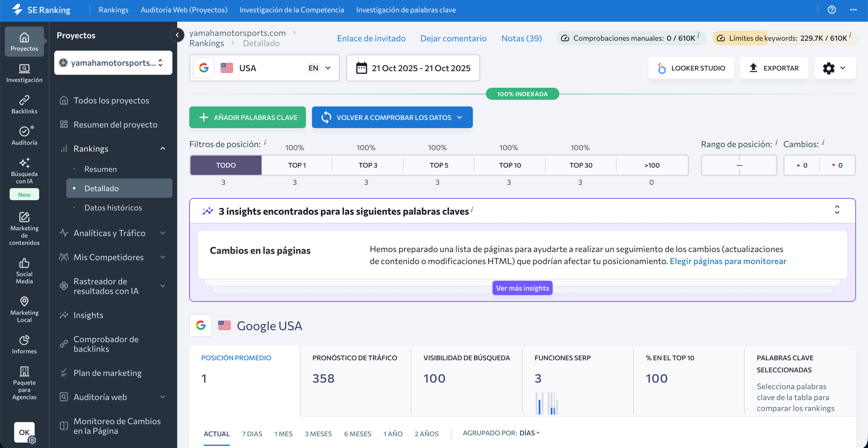Click the 100% Indexada progress indicator
868x448 pixels.
pyautogui.click(x=522, y=94)
